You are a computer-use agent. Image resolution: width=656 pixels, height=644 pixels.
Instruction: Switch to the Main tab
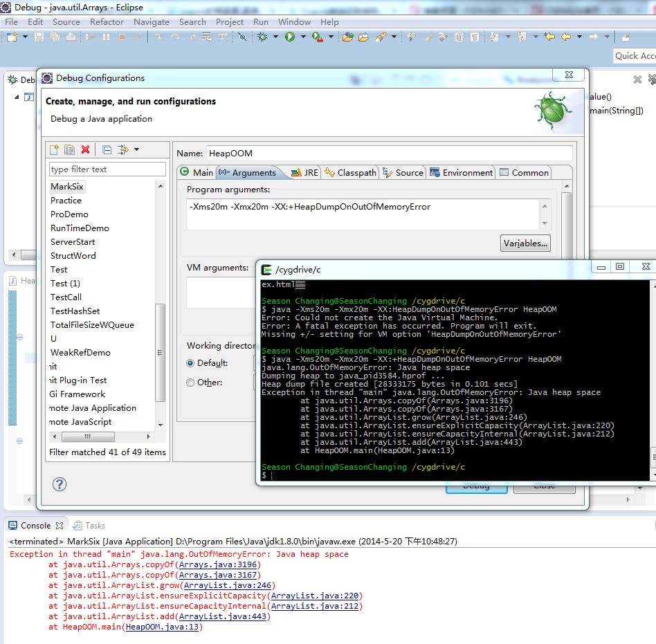point(197,172)
